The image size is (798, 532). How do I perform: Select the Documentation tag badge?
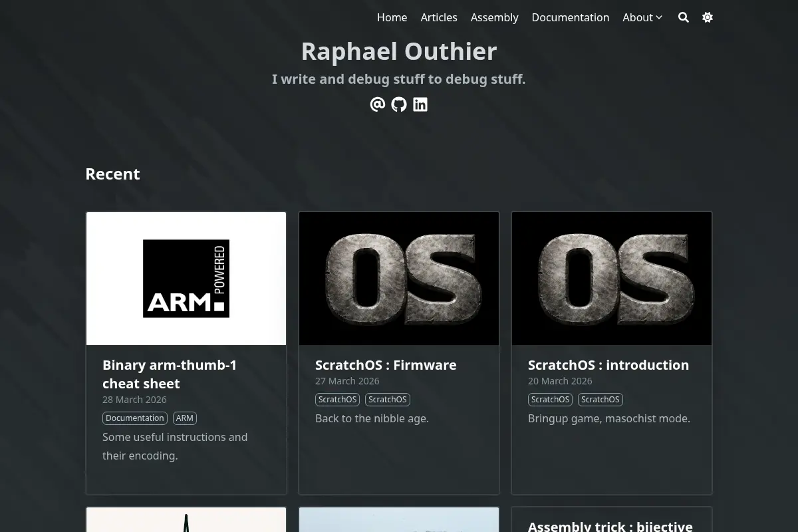pos(135,418)
